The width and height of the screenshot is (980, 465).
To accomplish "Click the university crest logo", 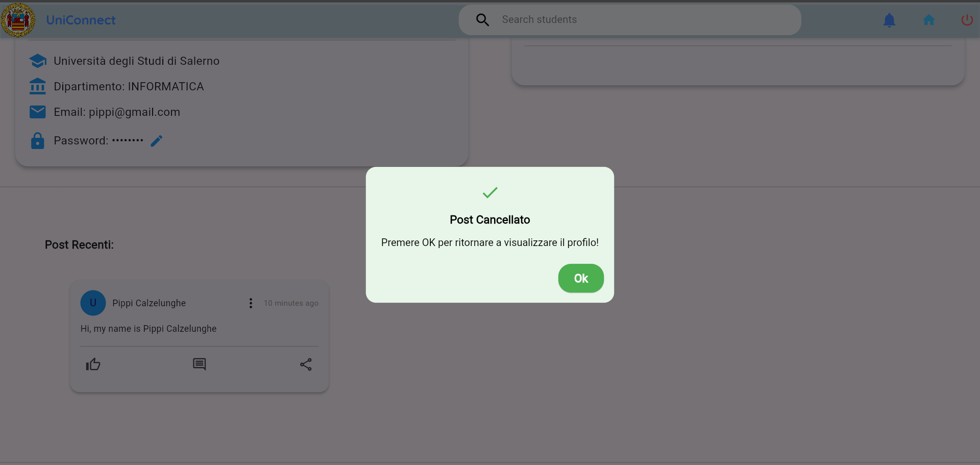I will (x=18, y=20).
